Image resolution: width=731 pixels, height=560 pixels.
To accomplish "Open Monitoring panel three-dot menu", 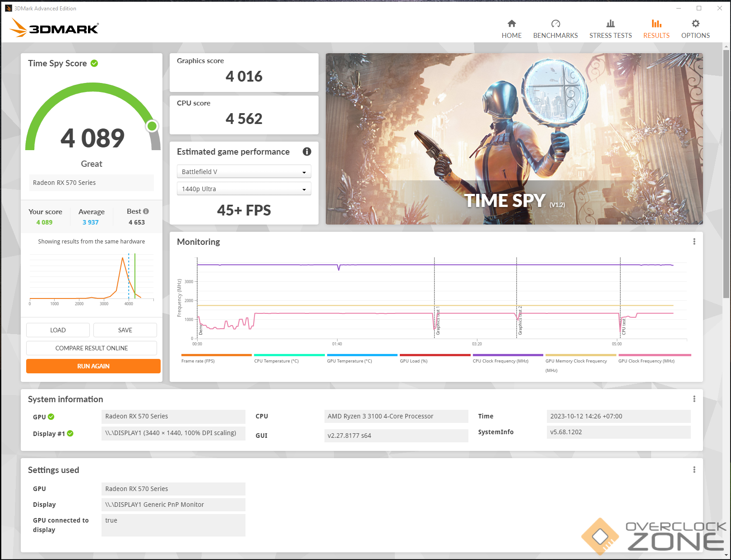I will point(694,242).
